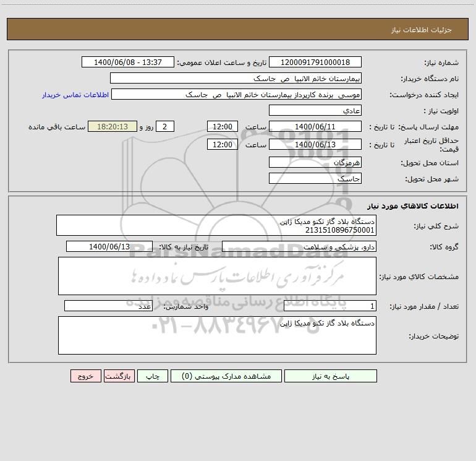
Task: Click price validity date 1400/06/13
Action: click(315, 144)
